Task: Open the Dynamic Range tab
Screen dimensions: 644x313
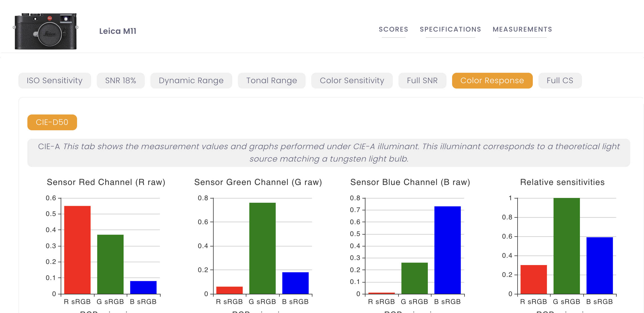Action: (x=191, y=81)
